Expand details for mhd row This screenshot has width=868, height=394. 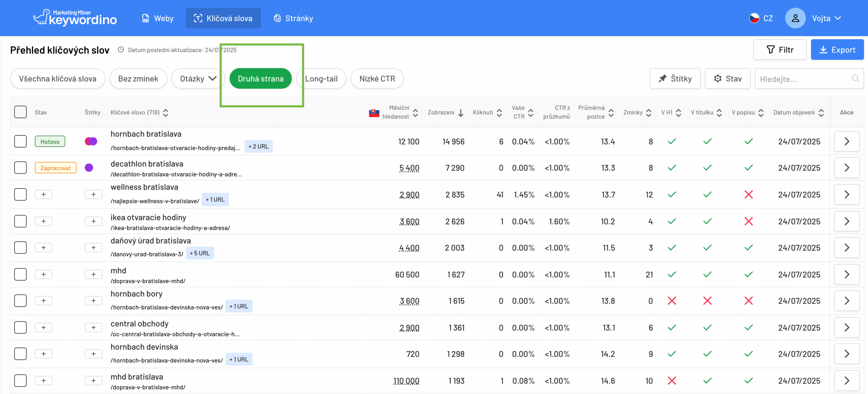pos(847,274)
